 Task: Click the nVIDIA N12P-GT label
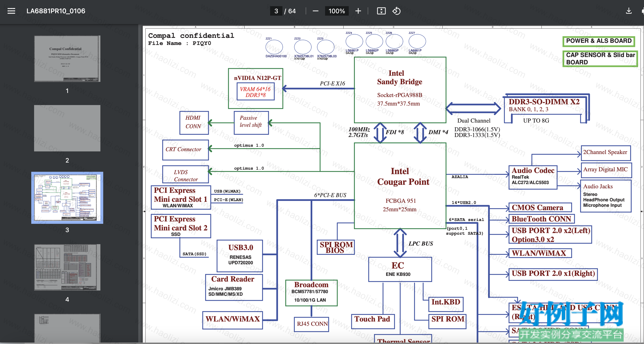coord(258,78)
